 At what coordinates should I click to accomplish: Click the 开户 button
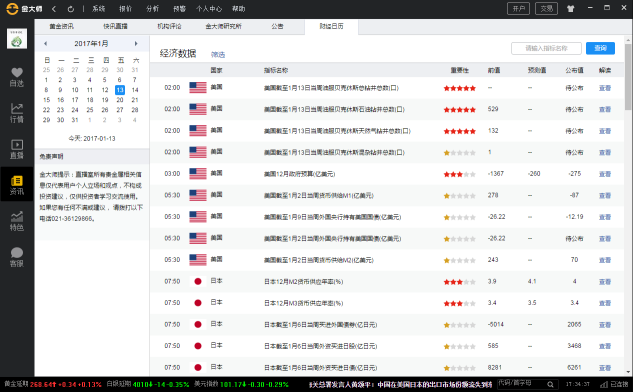coord(518,8)
